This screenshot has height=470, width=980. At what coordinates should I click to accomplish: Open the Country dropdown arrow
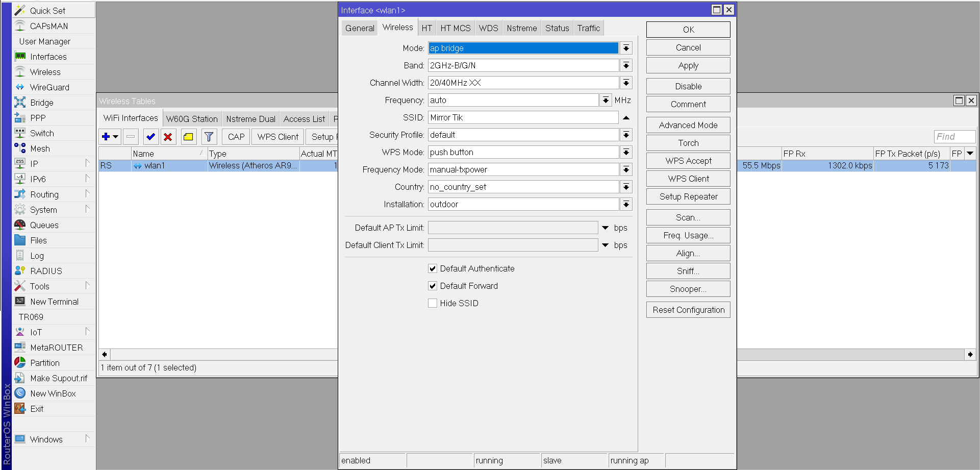coord(626,187)
